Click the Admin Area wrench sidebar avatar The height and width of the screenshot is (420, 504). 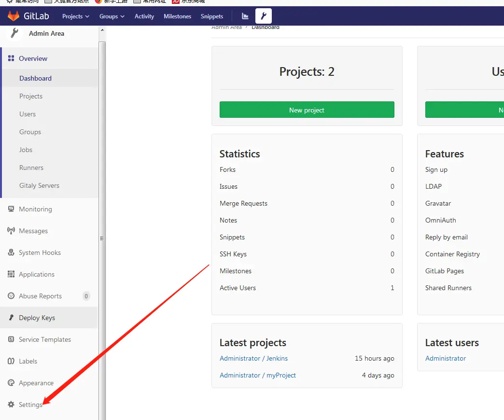click(14, 33)
